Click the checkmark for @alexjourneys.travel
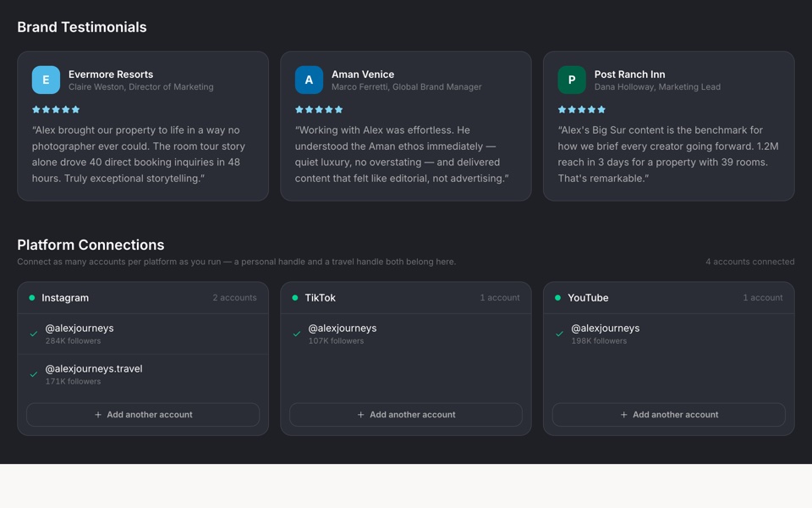The width and height of the screenshot is (812, 508). pos(34,374)
